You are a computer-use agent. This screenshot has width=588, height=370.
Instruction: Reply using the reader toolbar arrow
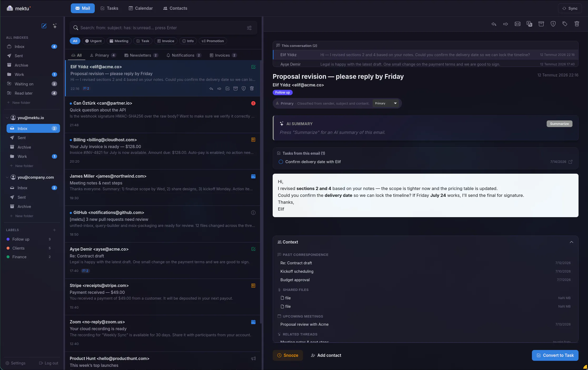494,24
